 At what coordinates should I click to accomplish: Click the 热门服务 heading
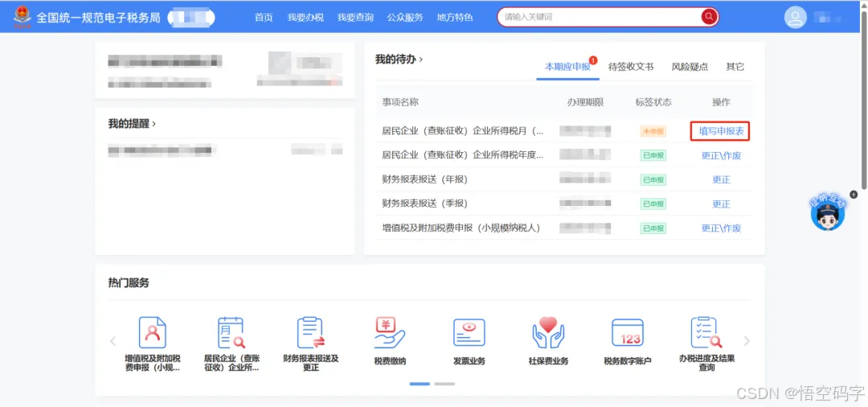coord(129,283)
